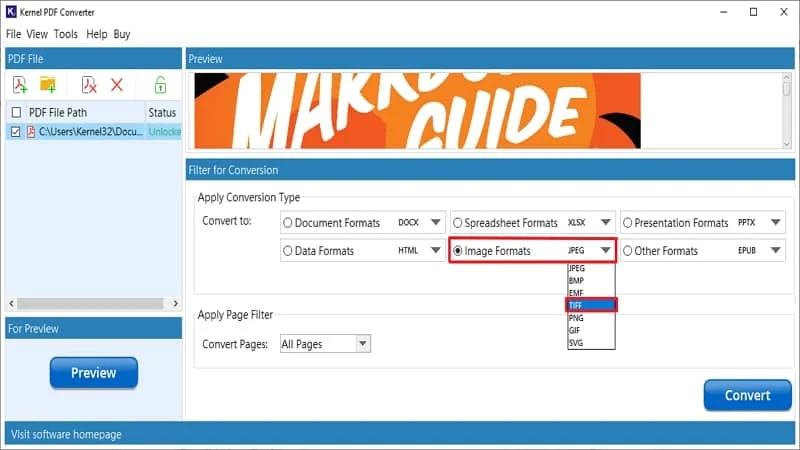The width and height of the screenshot is (800, 450).
Task: Click the Add folder icon
Action: (x=48, y=85)
